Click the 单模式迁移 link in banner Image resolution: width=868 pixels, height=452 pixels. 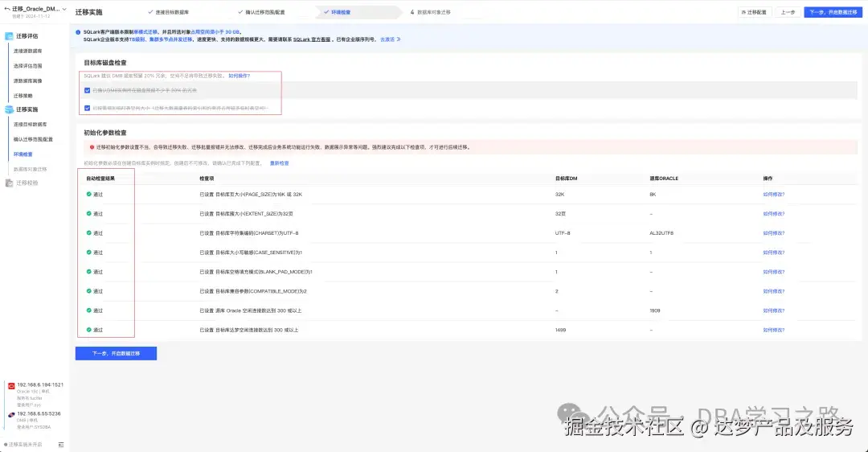pos(145,32)
